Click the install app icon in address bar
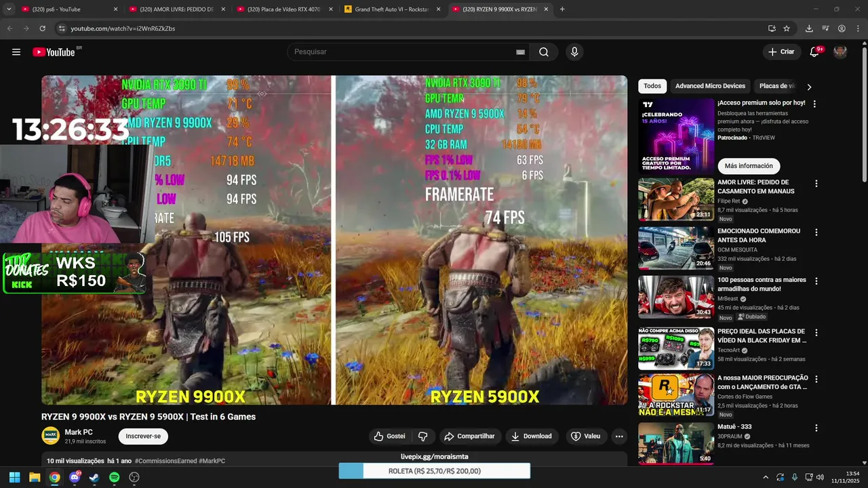 772,28
